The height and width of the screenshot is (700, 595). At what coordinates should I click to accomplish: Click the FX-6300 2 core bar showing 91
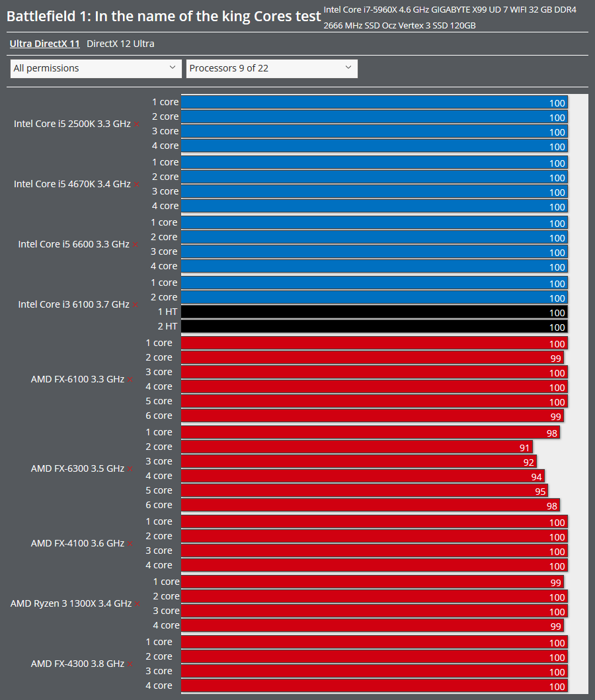click(x=357, y=447)
